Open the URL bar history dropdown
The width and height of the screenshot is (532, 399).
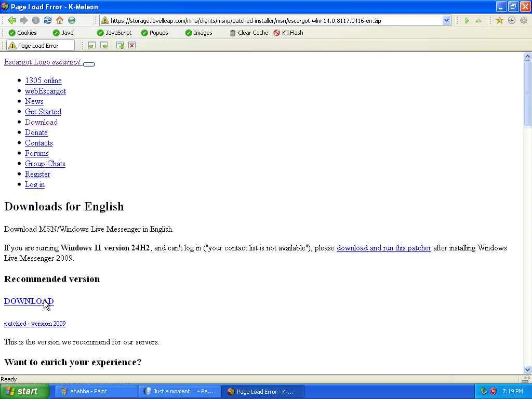pos(446,21)
